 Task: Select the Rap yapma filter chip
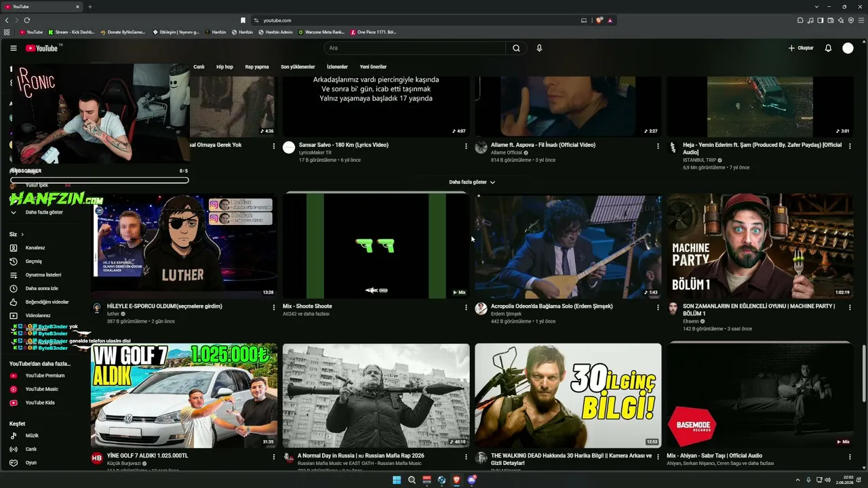(x=257, y=67)
